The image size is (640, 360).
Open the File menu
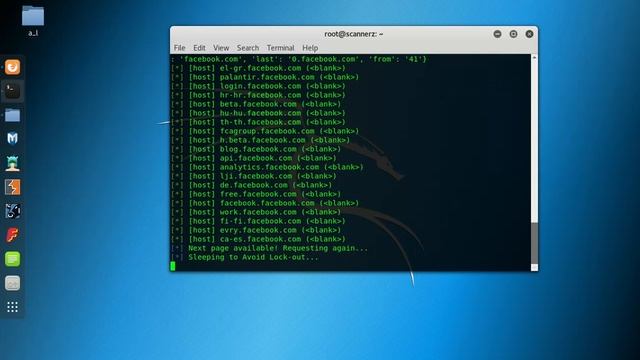[x=180, y=48]
